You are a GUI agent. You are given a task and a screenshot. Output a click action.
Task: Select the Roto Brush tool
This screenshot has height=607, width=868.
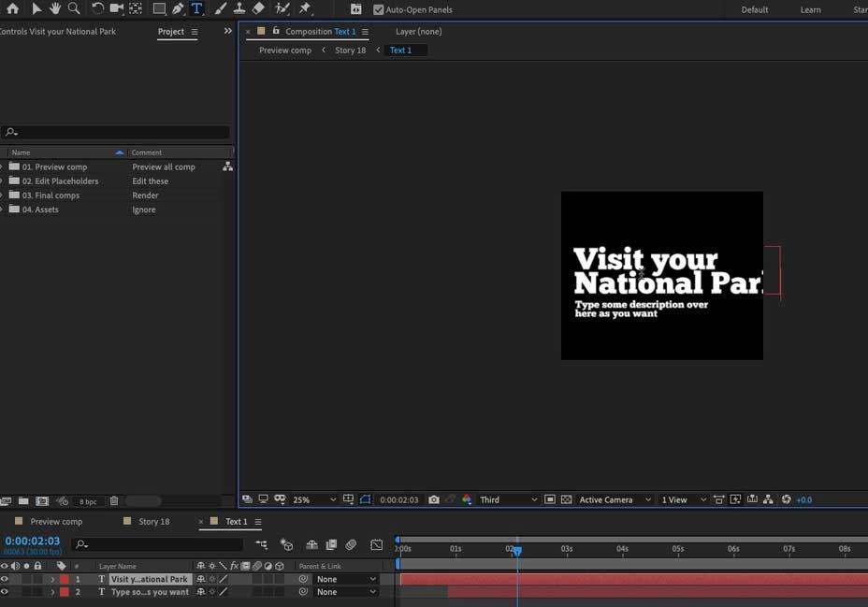(282, 8)
